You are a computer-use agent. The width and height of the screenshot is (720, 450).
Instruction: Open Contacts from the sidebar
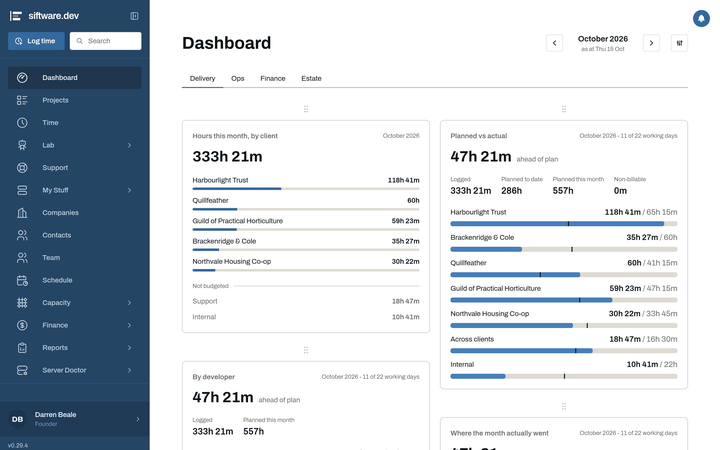(x=75, y=235)
